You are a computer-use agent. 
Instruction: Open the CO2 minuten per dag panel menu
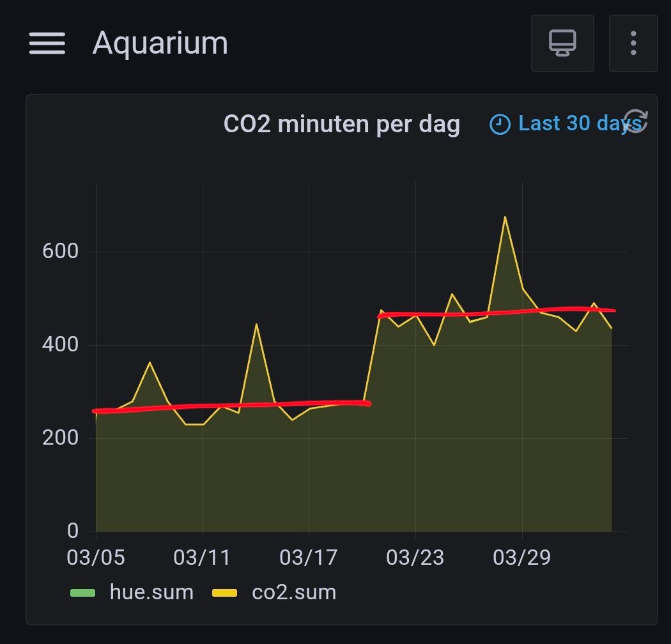pos(341,124)
